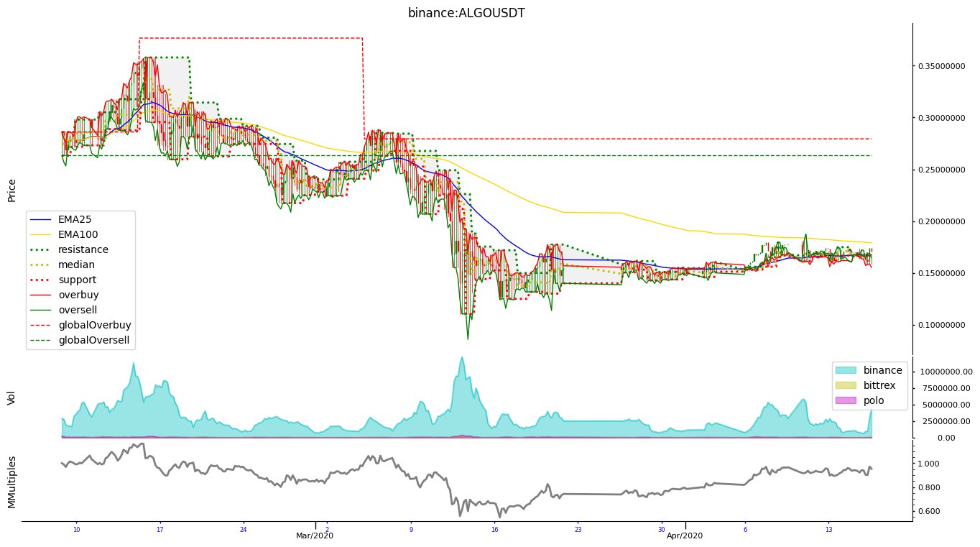Click the cyan binance volume legend swatch
The height and width of the screenshot is (547, 980).
click(846, 370)
